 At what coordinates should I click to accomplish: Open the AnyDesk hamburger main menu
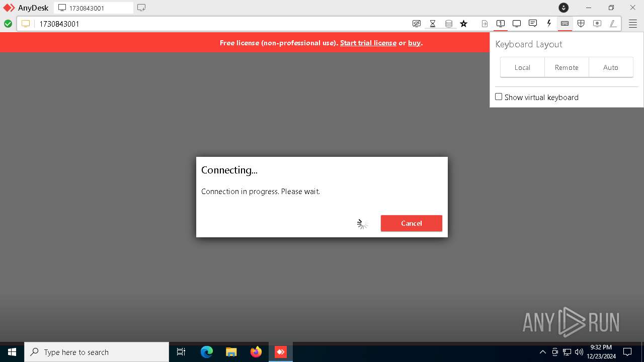coord(633,24)
